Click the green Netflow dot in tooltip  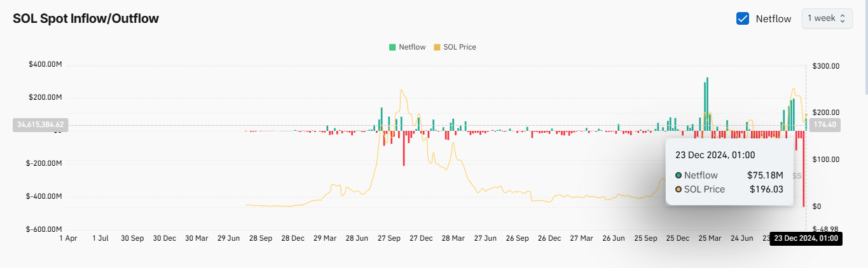pos(679,175)
